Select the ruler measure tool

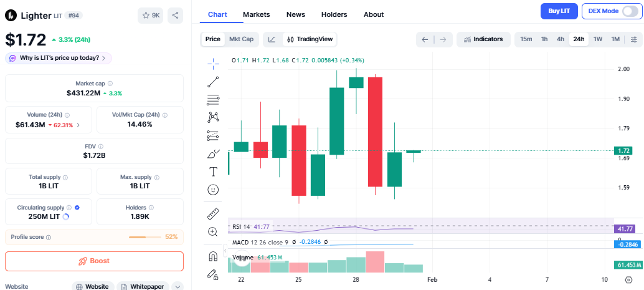pos(213,214)
